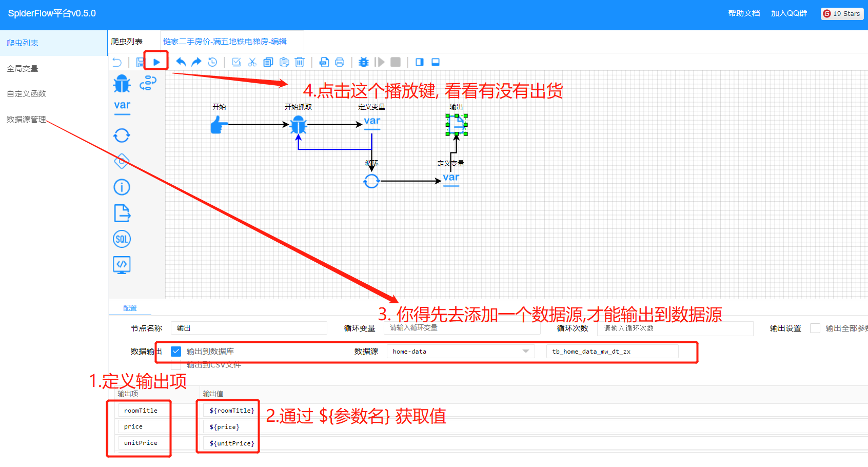Click the print icon in the toolbar
Viewport: 868px width, 467px height.
coord(340,62)
